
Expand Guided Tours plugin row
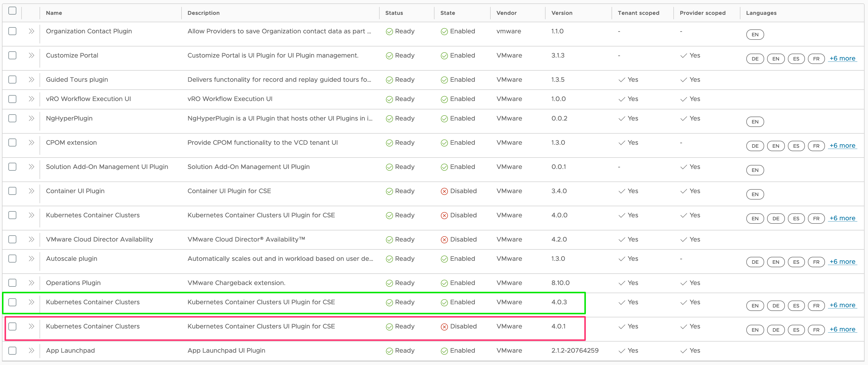pos(31,80)
